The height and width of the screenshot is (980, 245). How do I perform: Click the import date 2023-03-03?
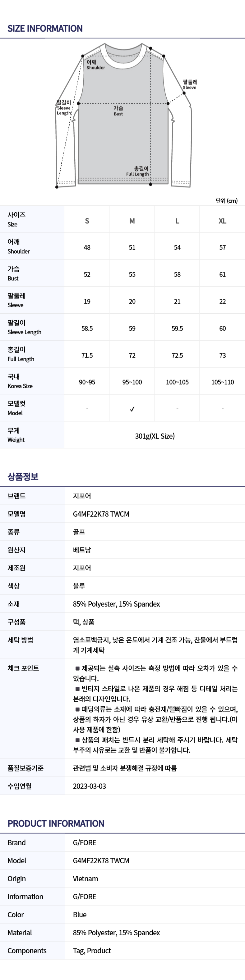click(x=90, y=786)
